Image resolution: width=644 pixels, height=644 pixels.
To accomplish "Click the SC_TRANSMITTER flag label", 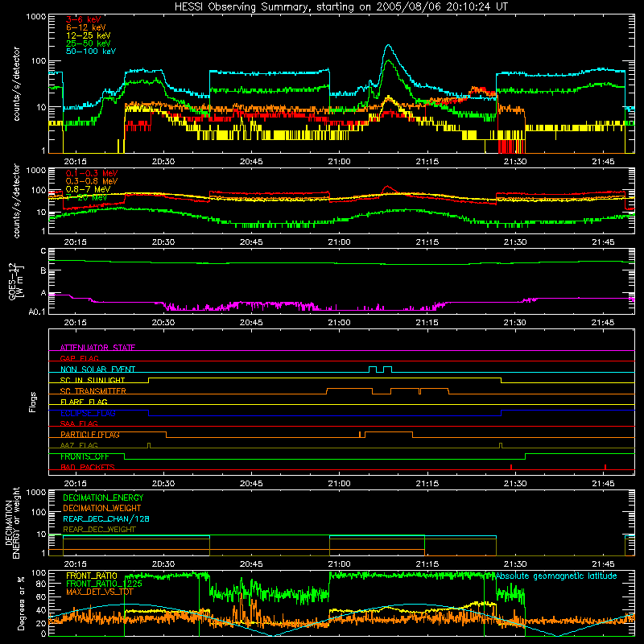I will point(93,391).
